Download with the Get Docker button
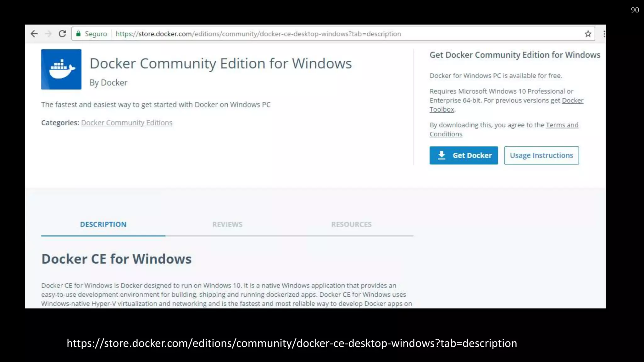 click(464, 155)
